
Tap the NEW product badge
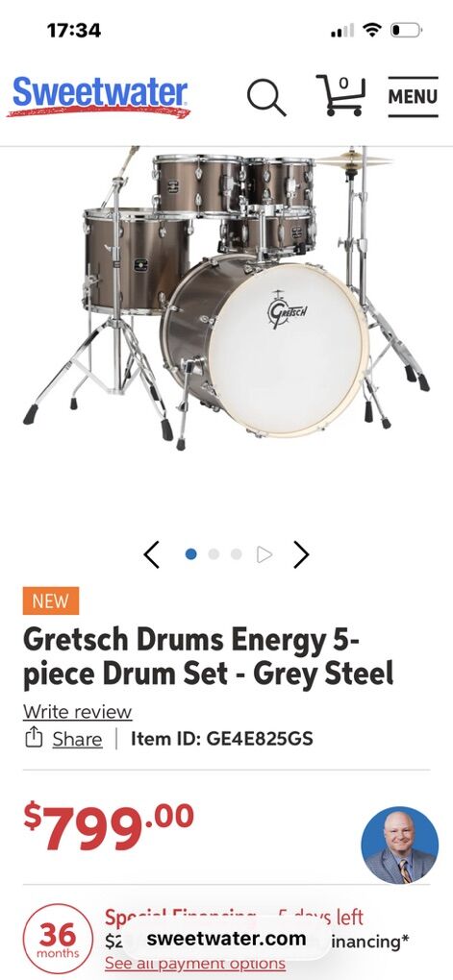51,600
